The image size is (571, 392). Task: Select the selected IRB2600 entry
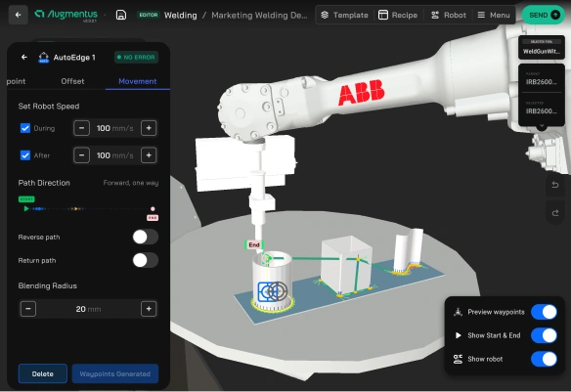point(542,109)
